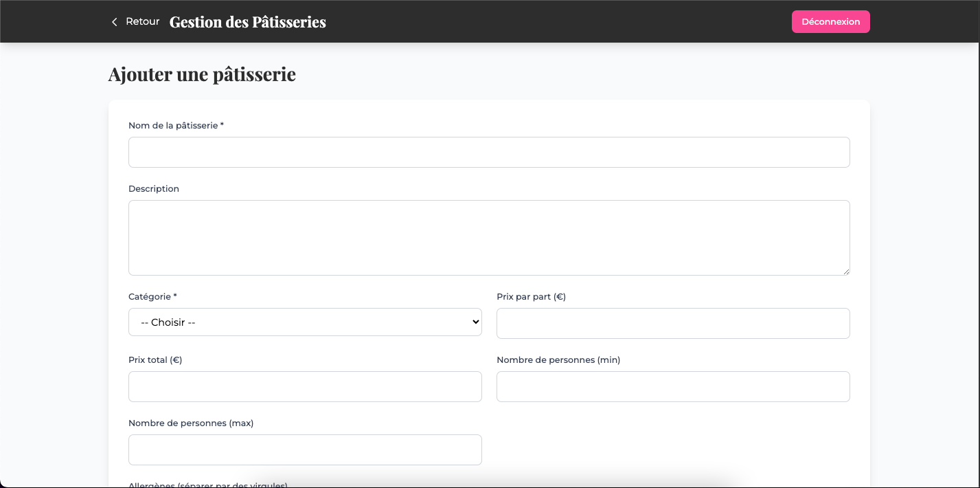
Task: Click the back chevron icon beside Retour
Action: click(x=115, y=22)
